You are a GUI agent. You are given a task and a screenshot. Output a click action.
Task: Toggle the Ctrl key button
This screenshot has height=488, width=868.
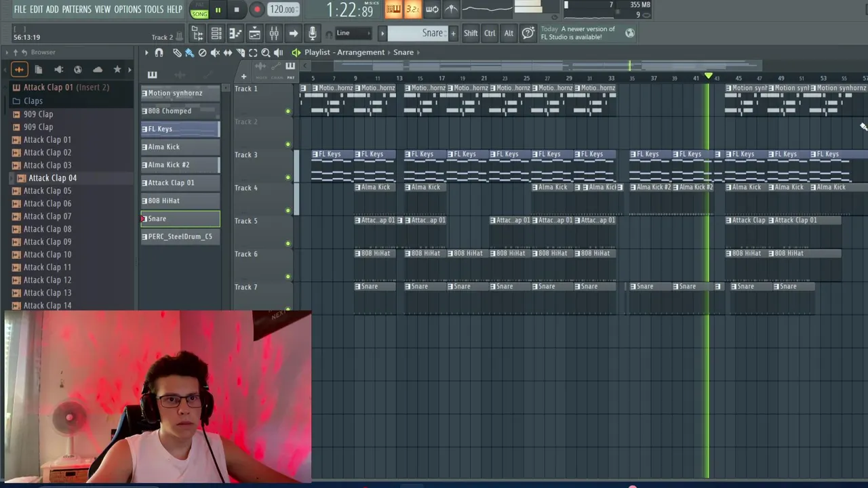pyautogui.click(x=490, y=33)
